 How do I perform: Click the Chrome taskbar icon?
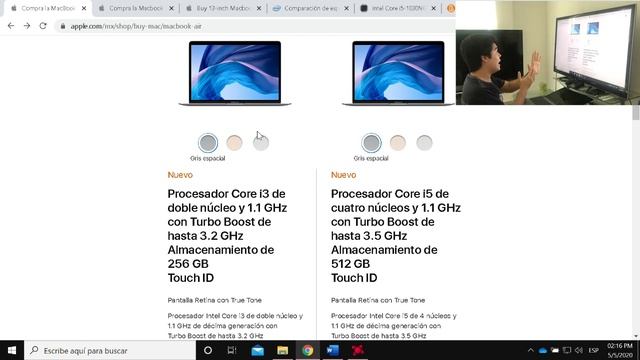[308, 350]
